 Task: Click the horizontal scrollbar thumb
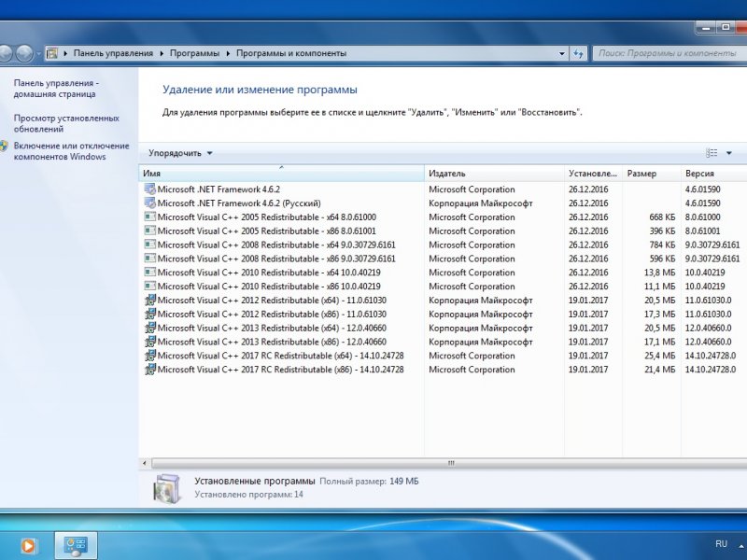point(450,463)
